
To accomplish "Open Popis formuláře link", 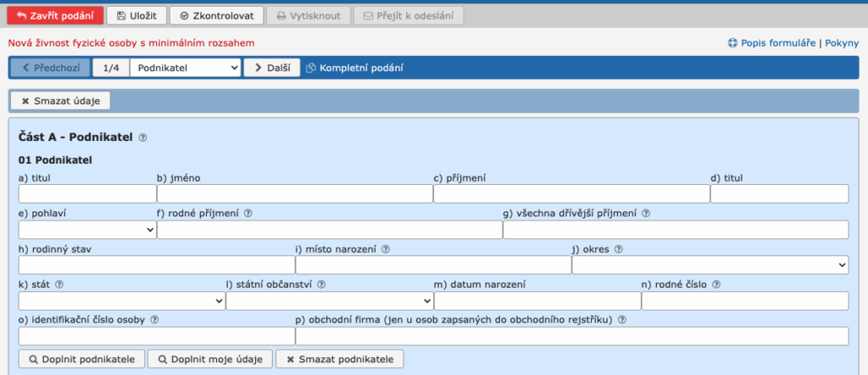I will (x=771, y=43).
